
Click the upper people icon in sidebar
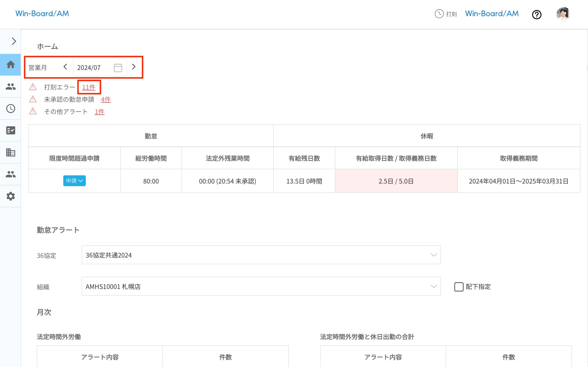tap(10, 87)
